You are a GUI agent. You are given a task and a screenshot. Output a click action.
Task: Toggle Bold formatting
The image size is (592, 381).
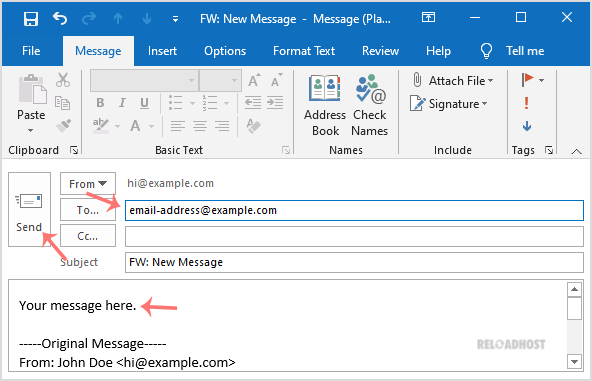click(x=100, y=103)
